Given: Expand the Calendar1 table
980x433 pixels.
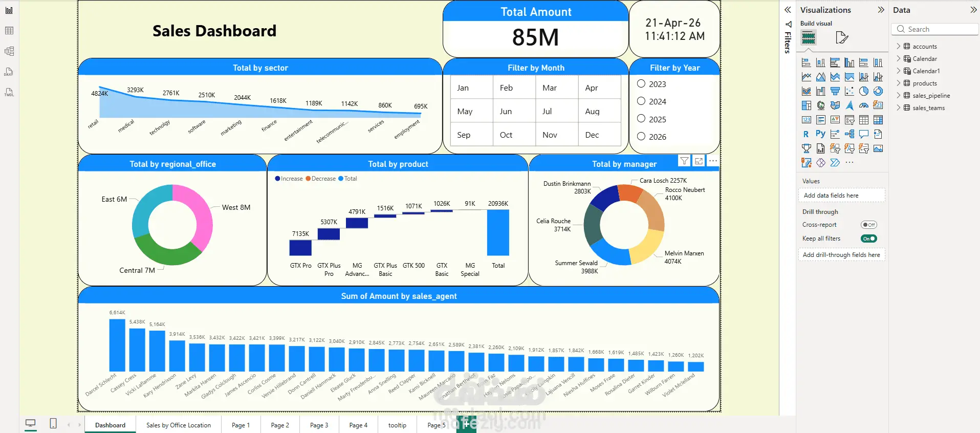Looking at the screenshot, I should tap(898, 71).
